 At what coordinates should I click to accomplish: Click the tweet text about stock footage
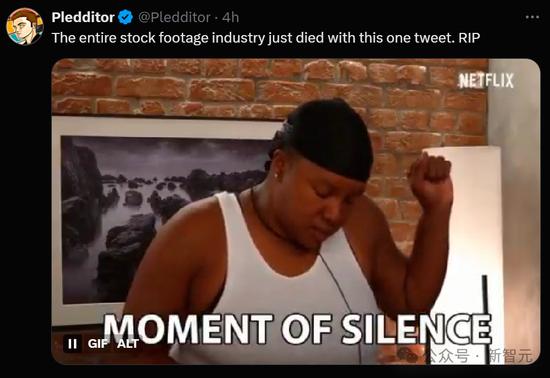tap(266, 38)
